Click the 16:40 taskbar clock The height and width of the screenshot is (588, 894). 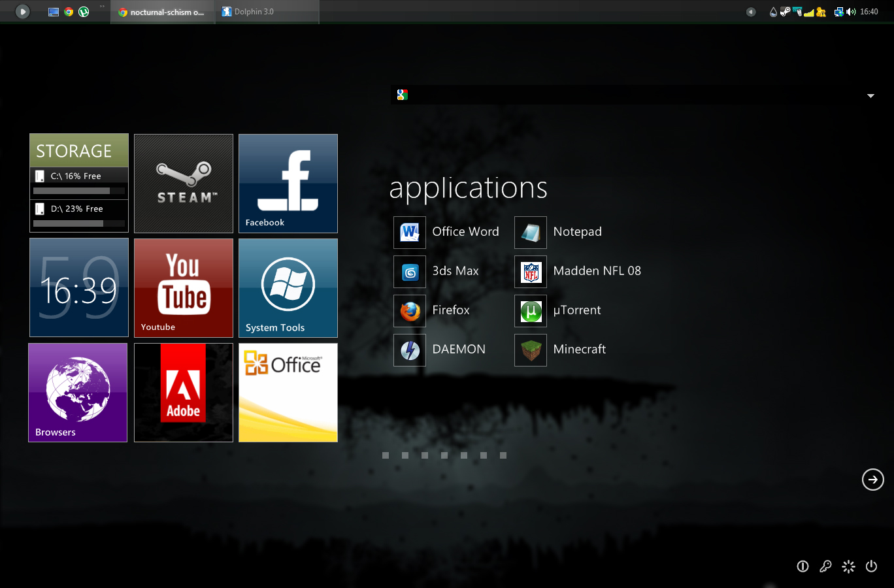(869, 12)
